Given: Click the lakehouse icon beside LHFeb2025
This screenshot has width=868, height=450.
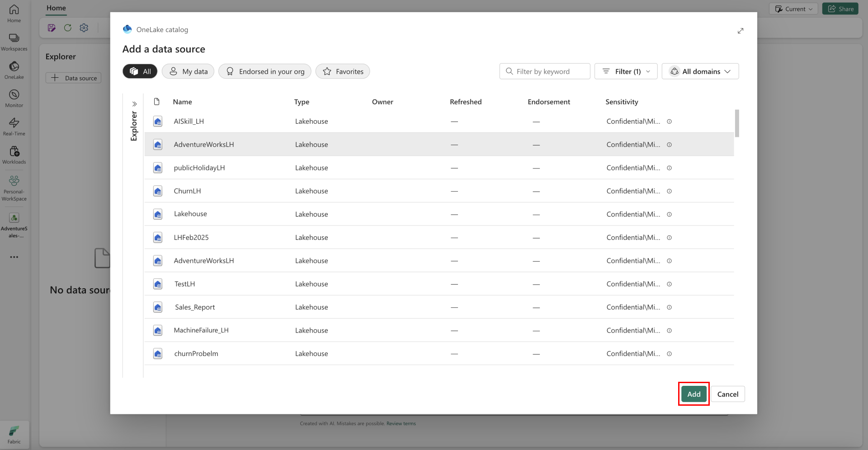Looking at the screenshot, I should (158, 238).
